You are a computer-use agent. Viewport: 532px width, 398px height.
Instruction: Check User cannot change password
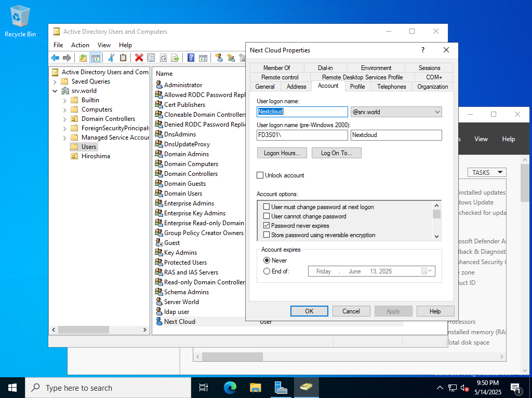[267, 216]
